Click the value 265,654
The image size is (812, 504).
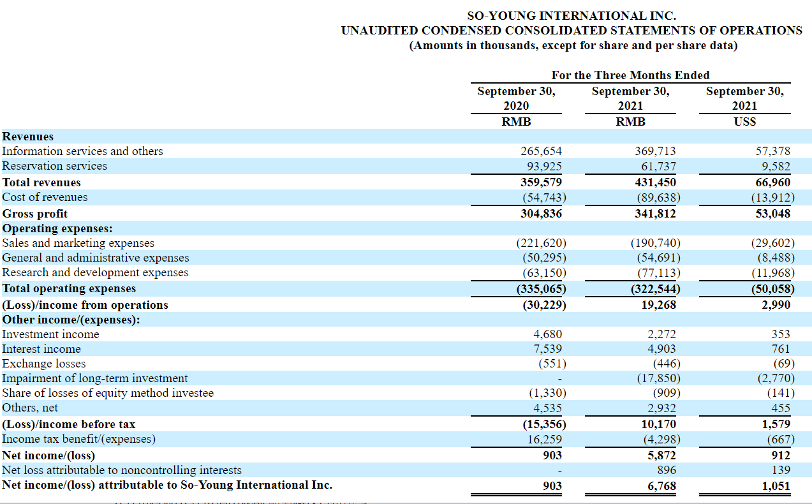(542, 151)
